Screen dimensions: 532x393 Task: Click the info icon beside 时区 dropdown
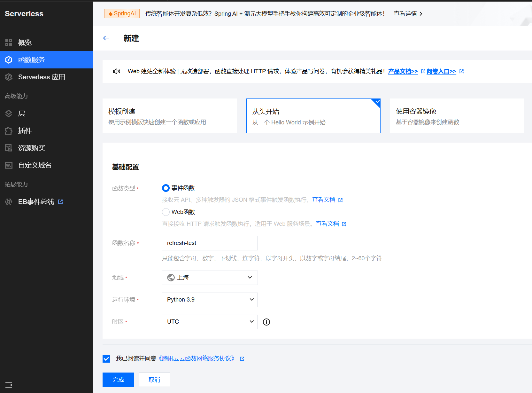[x=266, y=322]
